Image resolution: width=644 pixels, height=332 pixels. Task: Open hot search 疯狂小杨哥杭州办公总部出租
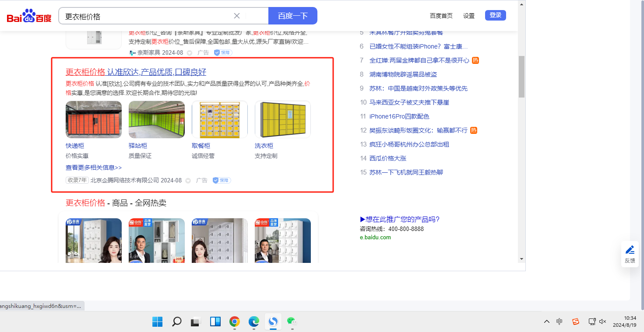pos(409,144)
